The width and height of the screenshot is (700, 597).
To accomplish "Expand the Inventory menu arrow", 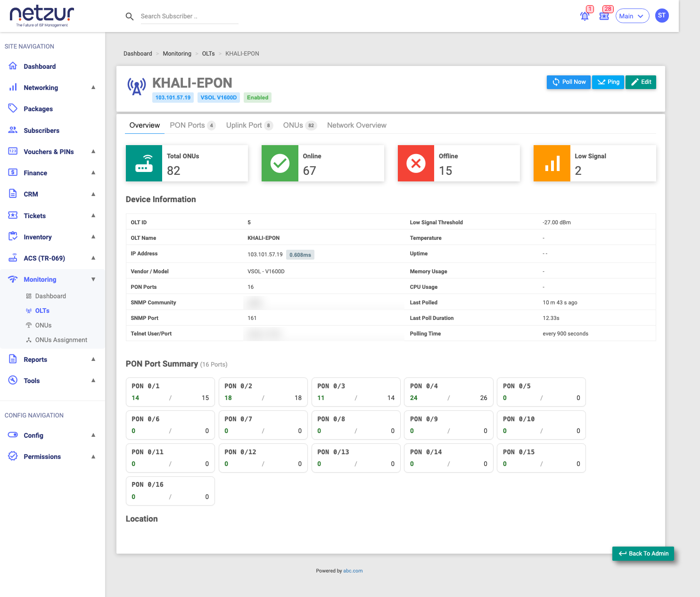I will [93, 237].
